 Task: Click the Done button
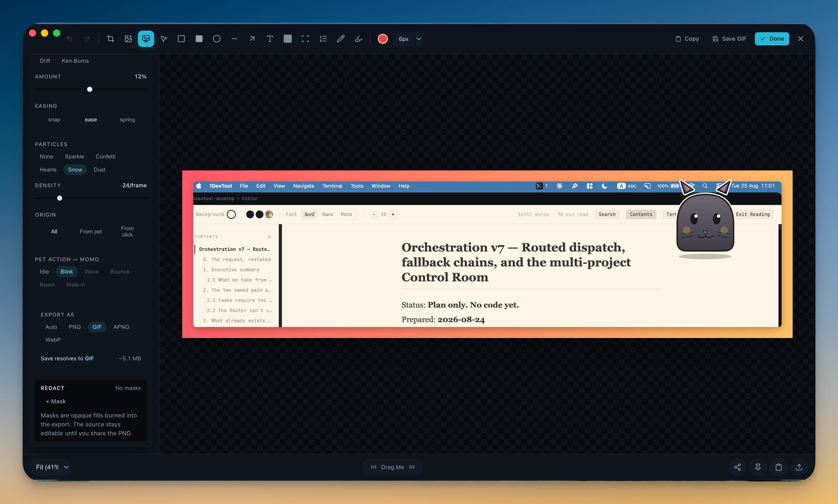[772, 39]
